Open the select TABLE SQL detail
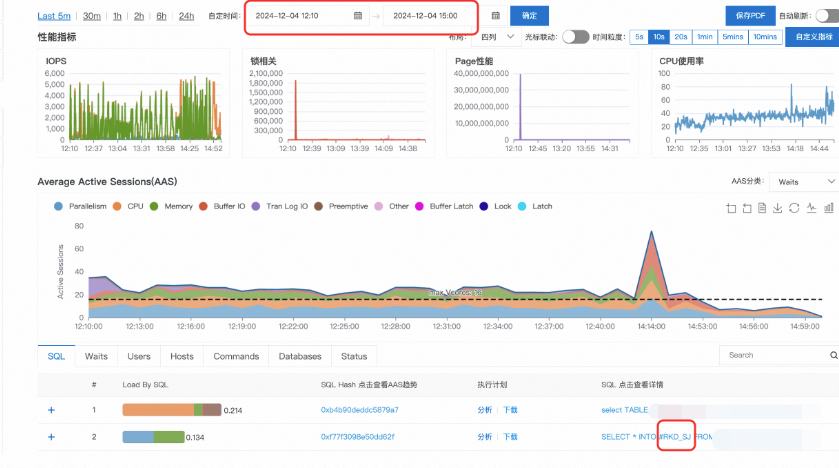This screenshot has width=839, height=468. click(624, 410)
